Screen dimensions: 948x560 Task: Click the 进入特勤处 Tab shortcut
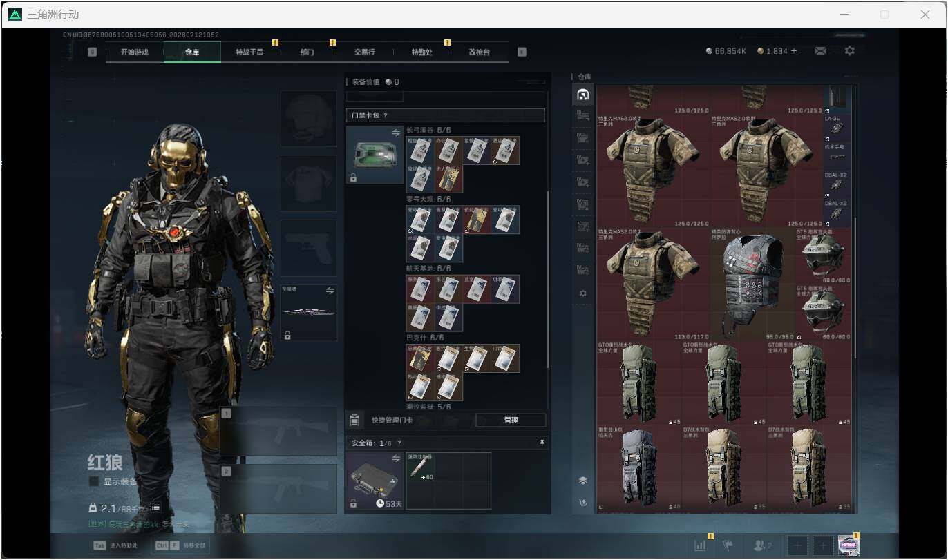click(117, 545)
